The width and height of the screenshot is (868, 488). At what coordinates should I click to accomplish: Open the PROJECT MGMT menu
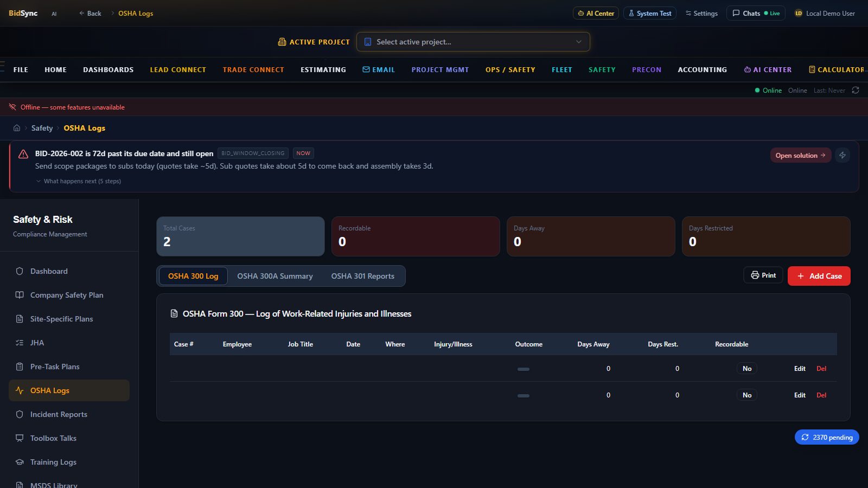[440, 69]
